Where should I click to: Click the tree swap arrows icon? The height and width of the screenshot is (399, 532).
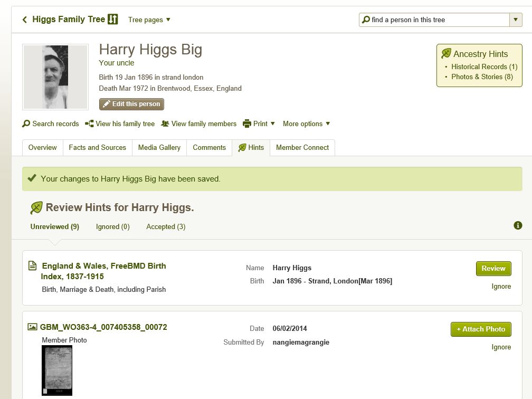112,20
